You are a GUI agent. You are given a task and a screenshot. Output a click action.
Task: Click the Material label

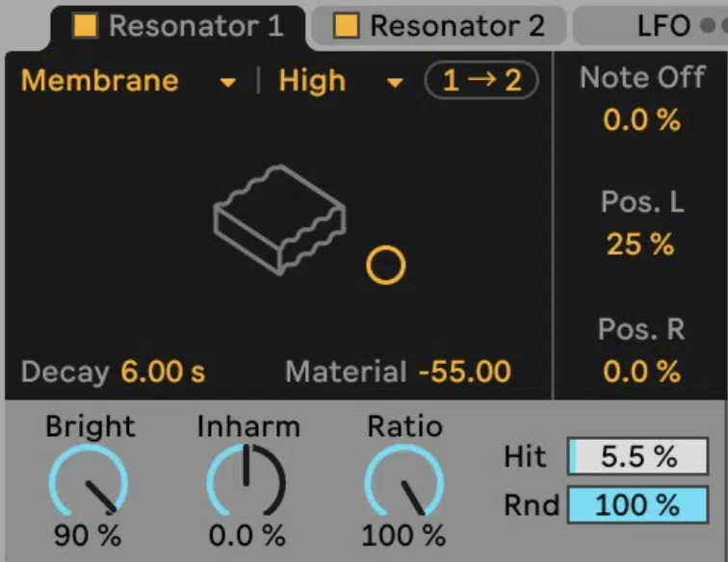pyautogui.click(x=347, y=371)
